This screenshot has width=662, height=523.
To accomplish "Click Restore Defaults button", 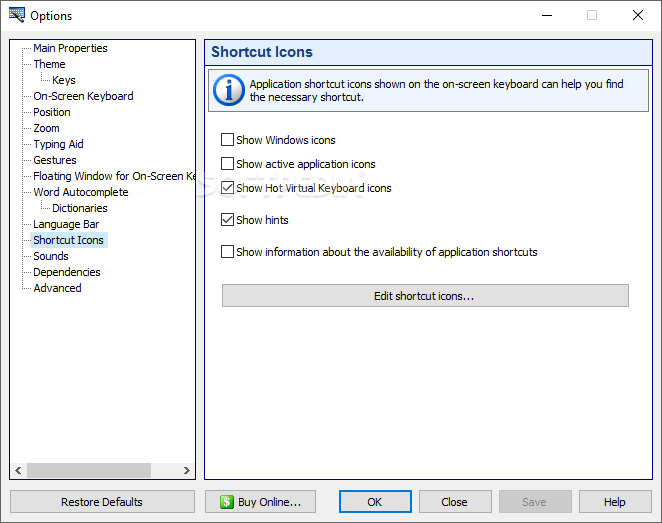I will click(x=102, y=502).
